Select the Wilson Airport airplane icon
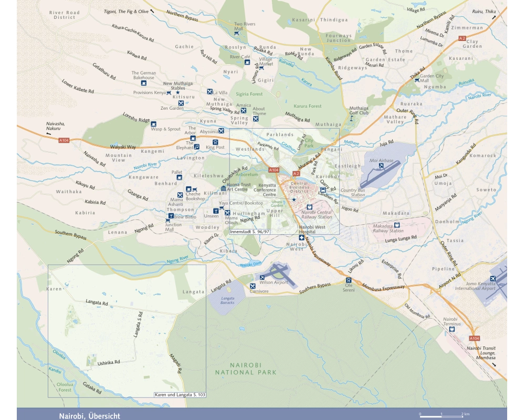Screen dimensions: 525x420 point(261,277)
